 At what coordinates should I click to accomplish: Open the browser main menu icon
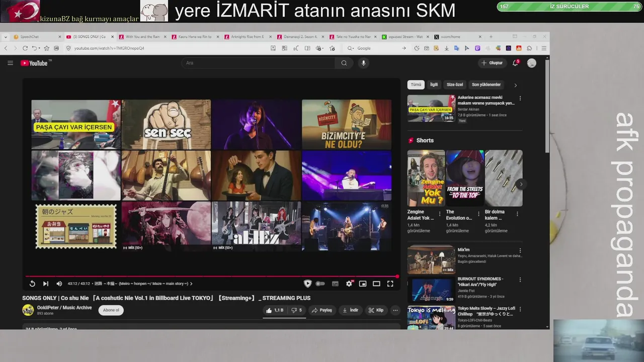(544, 48)
